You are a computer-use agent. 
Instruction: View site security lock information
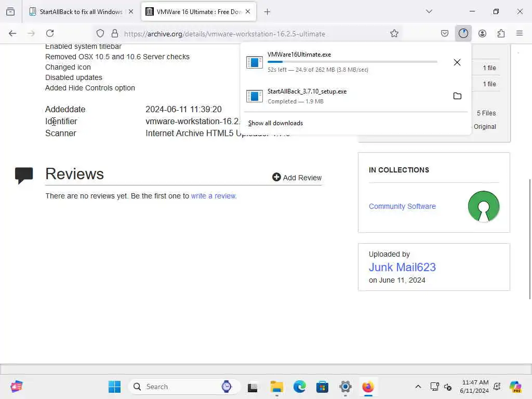[115, 33]
